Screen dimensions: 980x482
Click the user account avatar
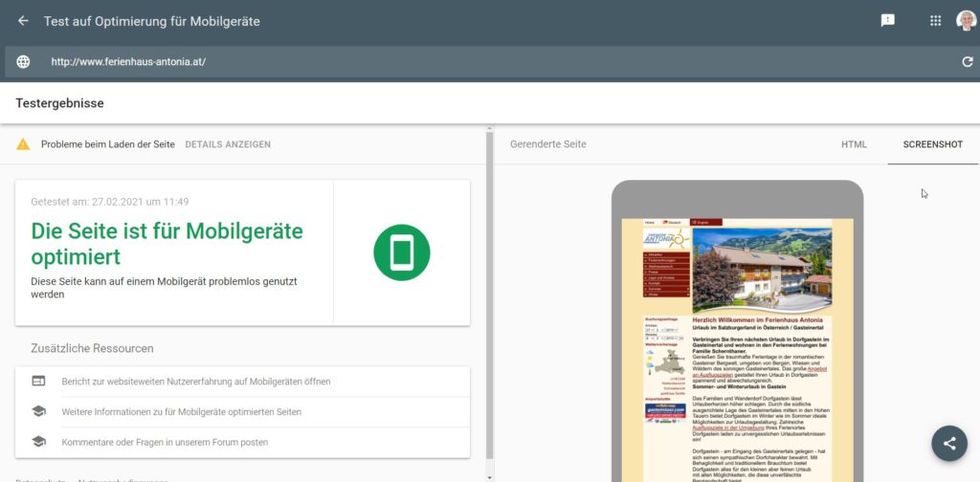click(966, 21)
